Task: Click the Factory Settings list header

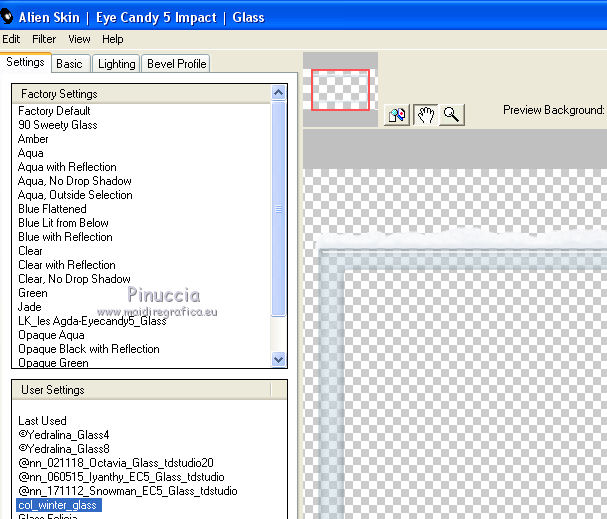Action: pos(142,94)
